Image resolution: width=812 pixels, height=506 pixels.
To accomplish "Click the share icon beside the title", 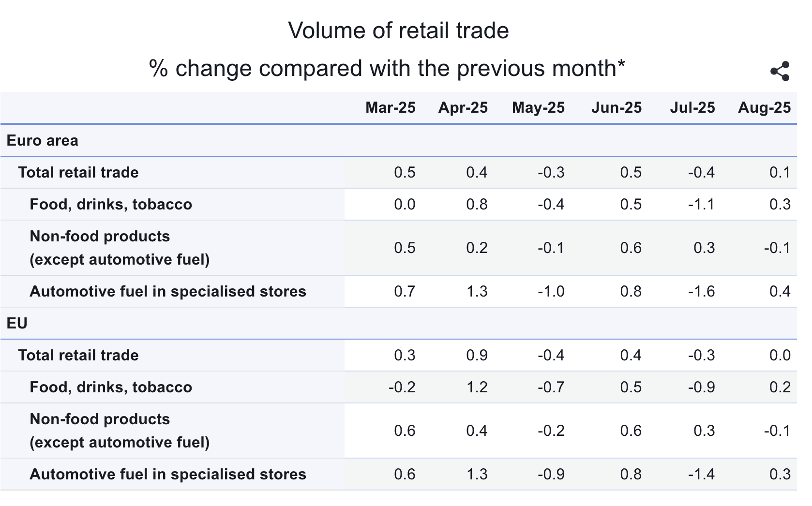I will [780, 71].
